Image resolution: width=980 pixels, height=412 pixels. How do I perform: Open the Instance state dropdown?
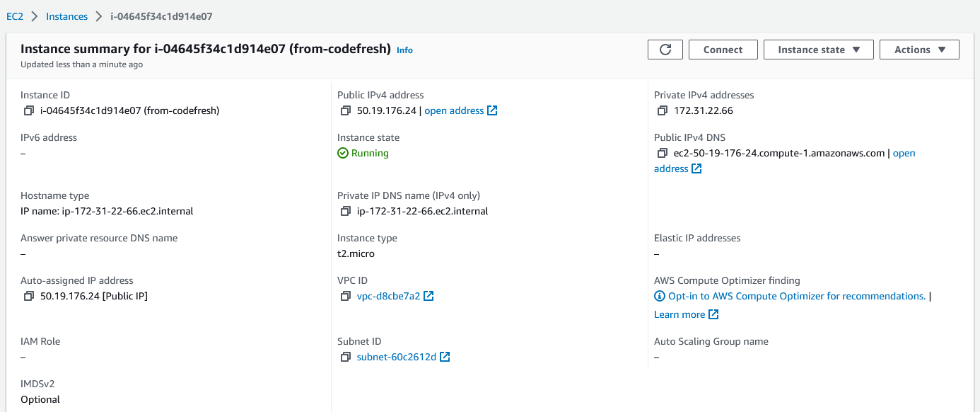coord(819,50)
